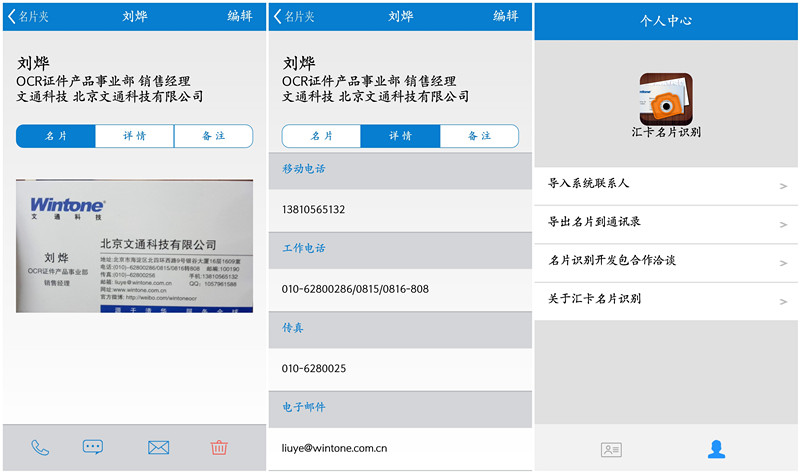Tap 编辑 in the left screen
The width and height of the screenshot is (800, 473).
tap(240, 16)
